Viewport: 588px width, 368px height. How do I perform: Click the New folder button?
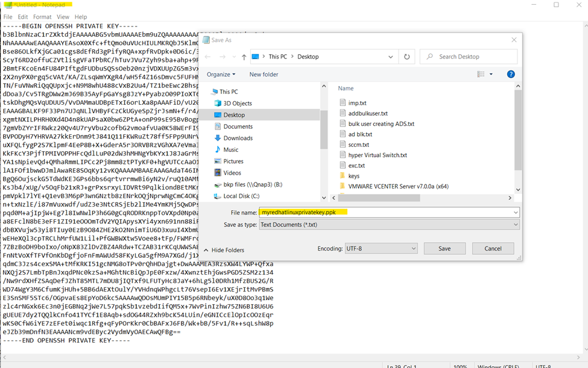(264, 74)
